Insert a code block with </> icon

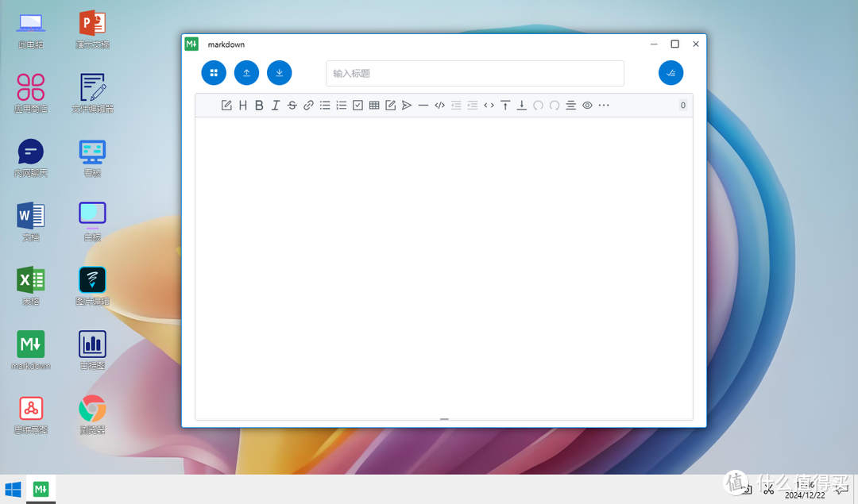439,106
